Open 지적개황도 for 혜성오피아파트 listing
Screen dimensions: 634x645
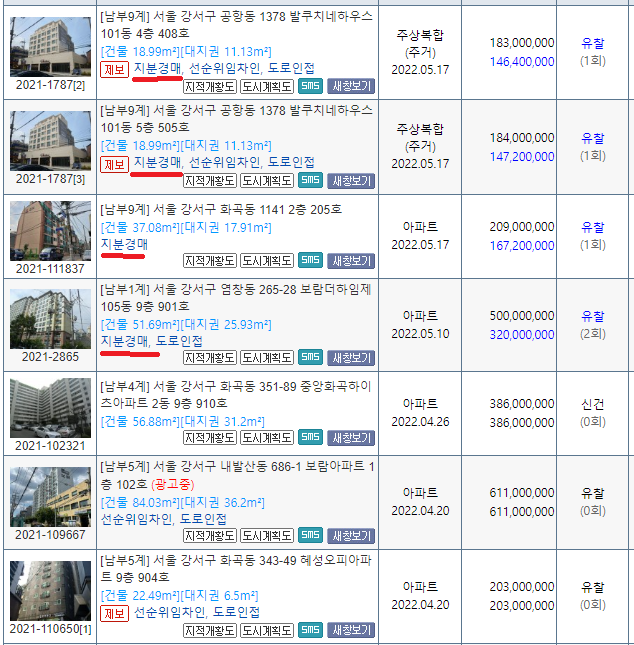coord(210,630)
